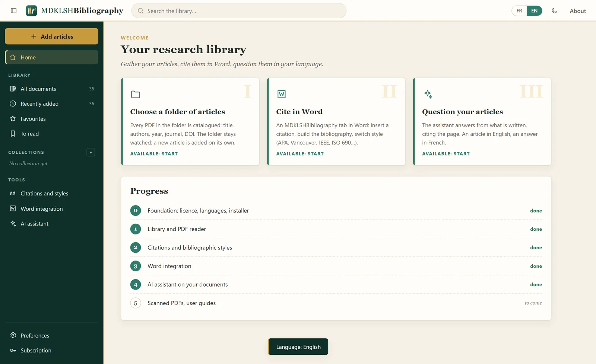Click the star icon beside Favourites

(x=13, y=119)
